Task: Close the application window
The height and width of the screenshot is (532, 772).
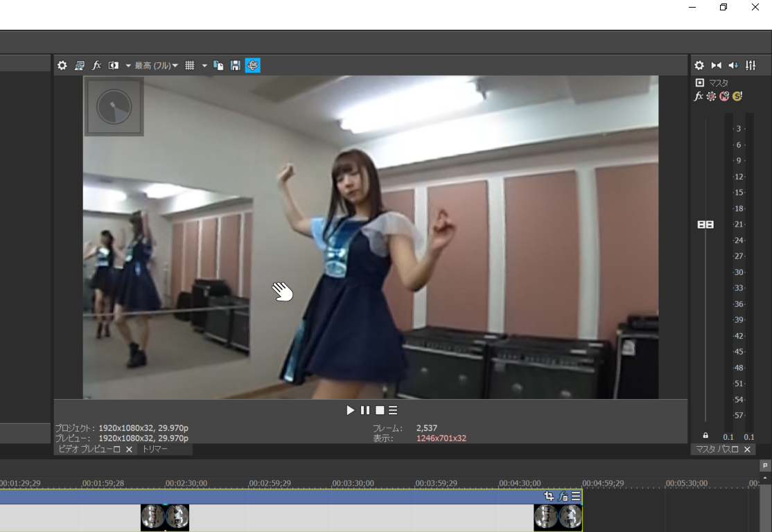Action: pos(755,8)
